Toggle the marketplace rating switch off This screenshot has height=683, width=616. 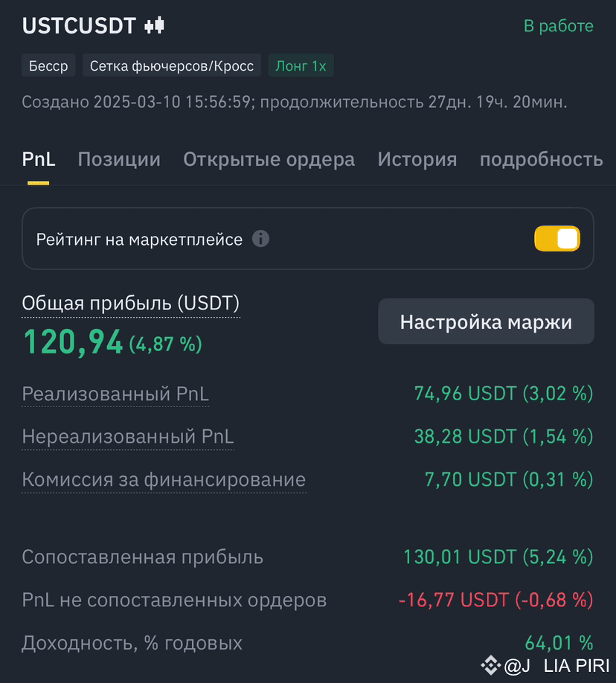(557, 239)
